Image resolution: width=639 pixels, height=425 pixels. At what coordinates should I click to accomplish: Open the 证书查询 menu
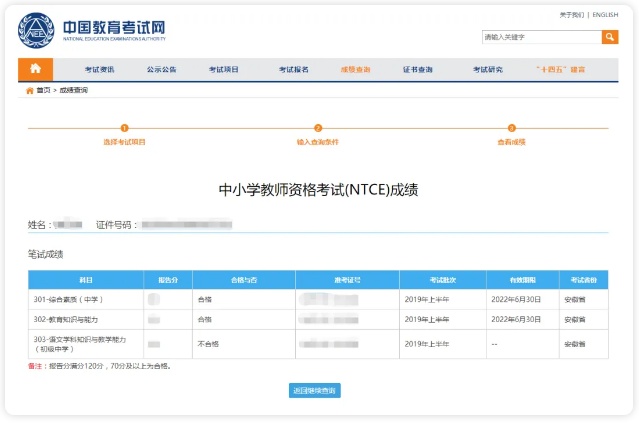417,70
